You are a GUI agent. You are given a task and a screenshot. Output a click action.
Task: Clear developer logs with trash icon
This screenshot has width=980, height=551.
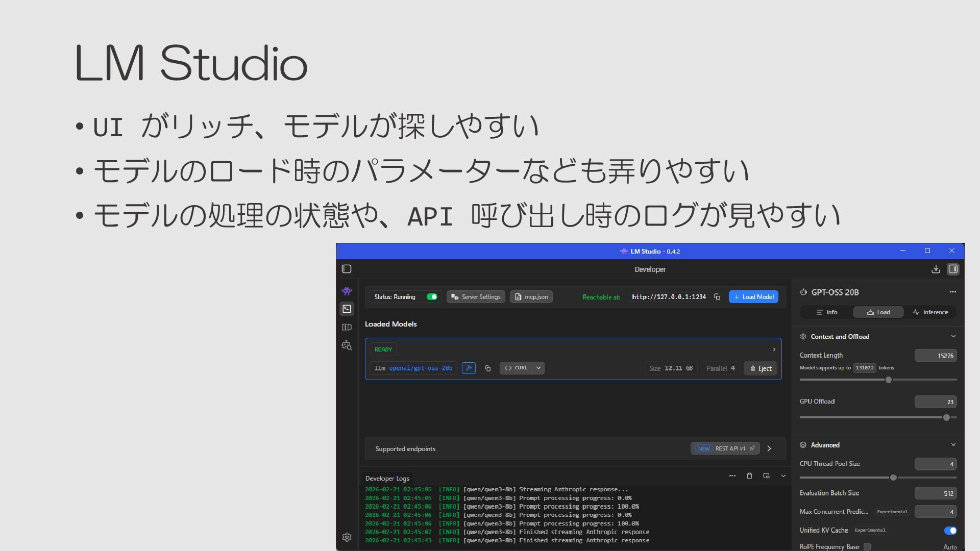tap(749, 476)
